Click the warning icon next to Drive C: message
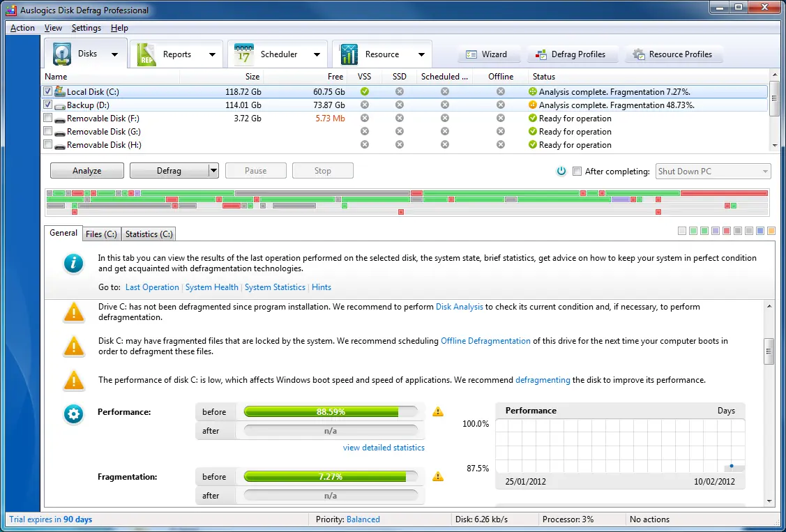Image resolution: width=786 pixels, height=532 pixels. (74, 312)
